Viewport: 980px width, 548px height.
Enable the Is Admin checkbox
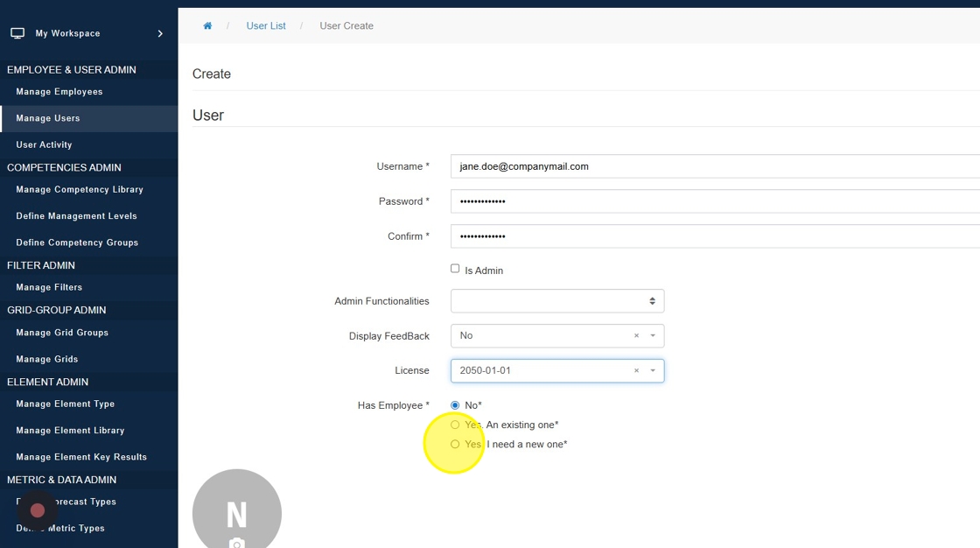pos(455,269)
